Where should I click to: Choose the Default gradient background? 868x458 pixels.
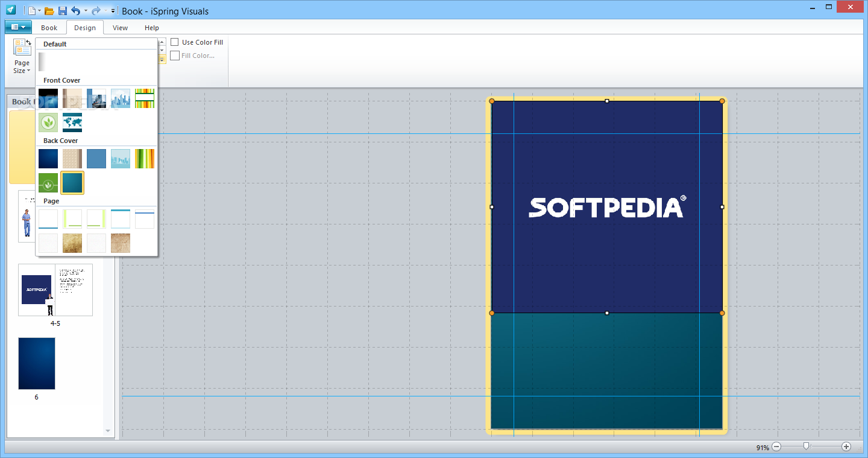48,62
